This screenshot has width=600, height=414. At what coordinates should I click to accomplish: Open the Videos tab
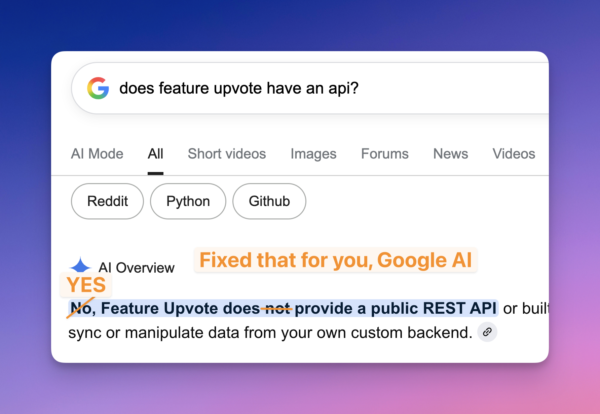[x=514, y=154]
